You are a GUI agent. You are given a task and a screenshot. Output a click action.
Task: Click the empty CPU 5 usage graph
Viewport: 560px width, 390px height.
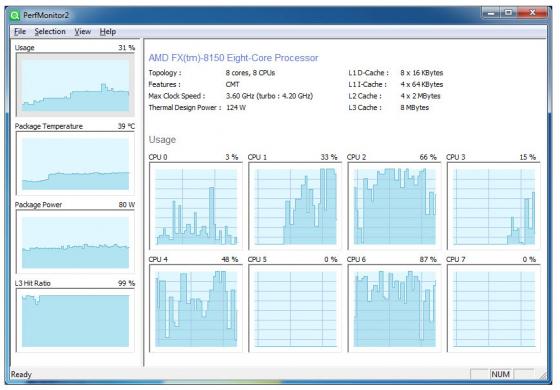click(295, 309)
